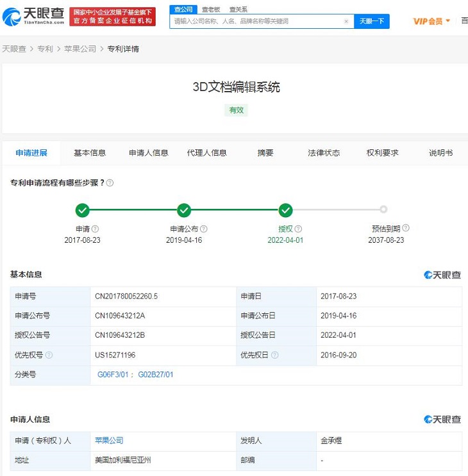Click the green 申请 checkmark step

click(x=82, y=209)
